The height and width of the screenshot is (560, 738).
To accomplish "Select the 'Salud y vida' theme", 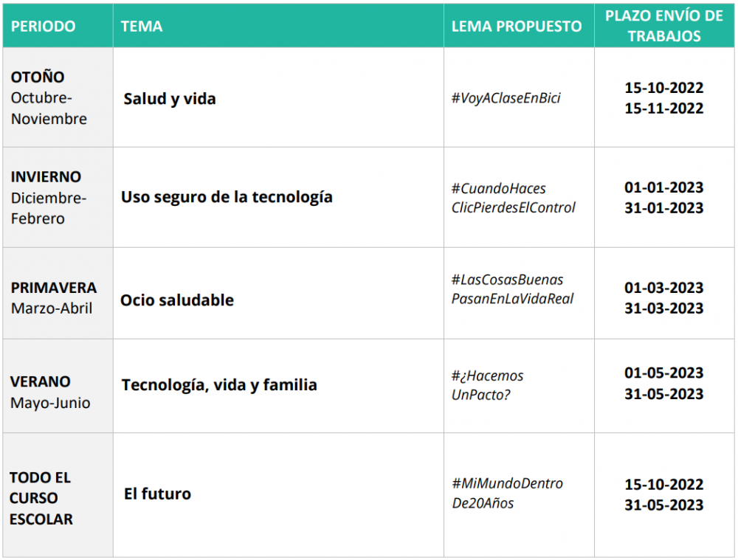I will pos(170,99).
